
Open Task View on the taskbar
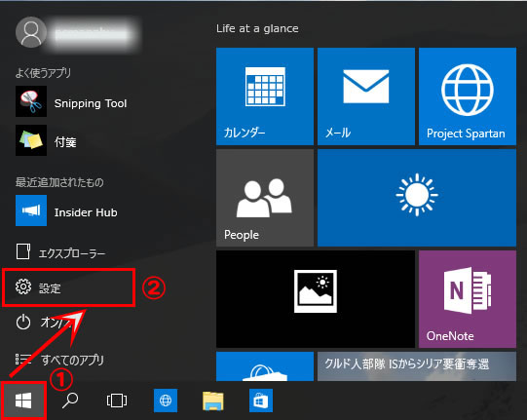[x=117, y=401]
